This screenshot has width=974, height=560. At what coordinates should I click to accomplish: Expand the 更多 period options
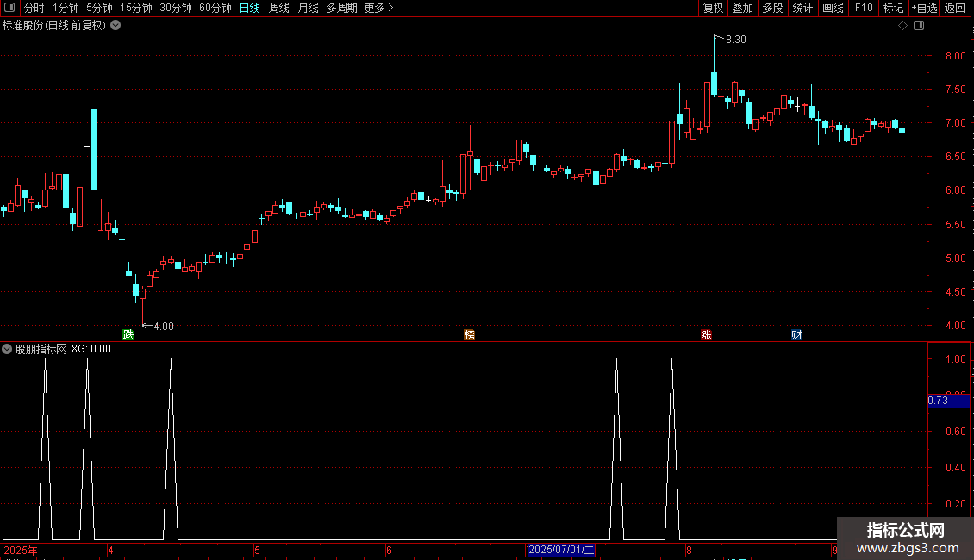[379, 8]
